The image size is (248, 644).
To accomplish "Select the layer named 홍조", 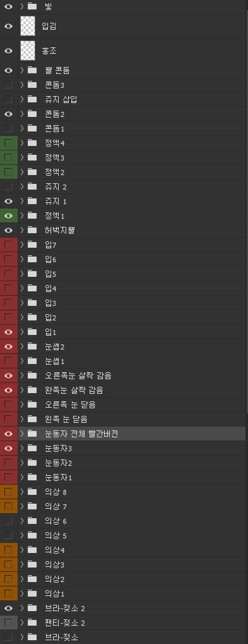I will (49, 51).
